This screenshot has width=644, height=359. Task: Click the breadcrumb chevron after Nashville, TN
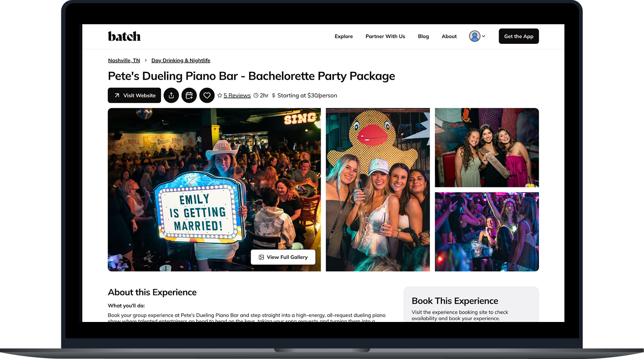click(145, 60)
